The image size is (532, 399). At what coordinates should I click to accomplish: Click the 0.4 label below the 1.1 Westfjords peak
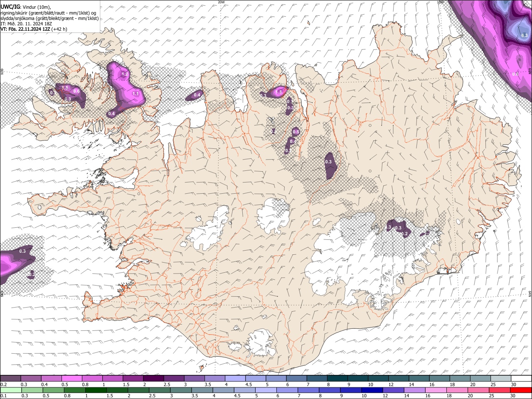pyautogui.click(x=111, y=113)
